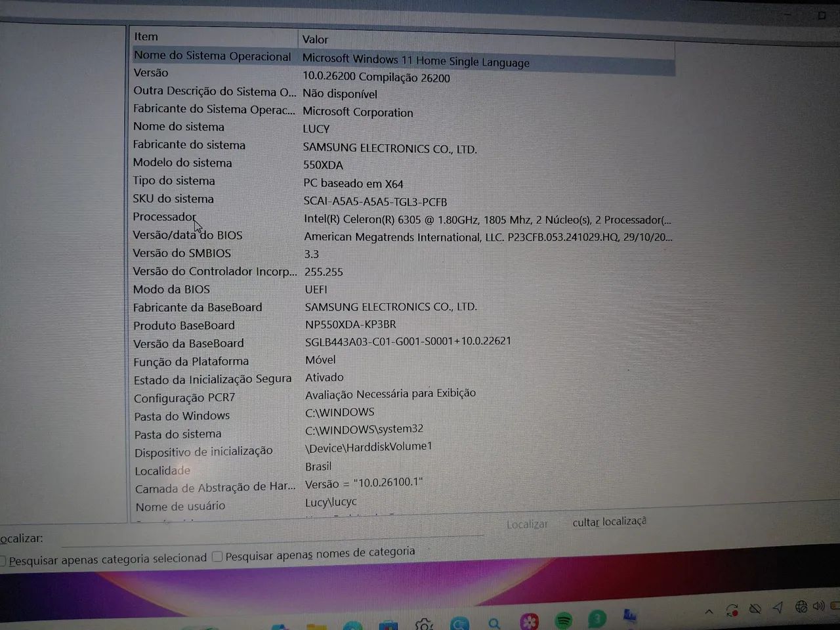This screenshot has width=840, height=630.
Task: Click the Lucy\lucyc user value
Action: click(x=331, y=502)
